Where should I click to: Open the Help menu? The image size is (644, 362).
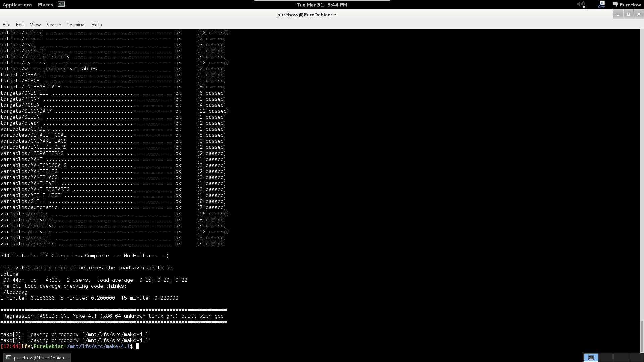[x=96, y=25]
